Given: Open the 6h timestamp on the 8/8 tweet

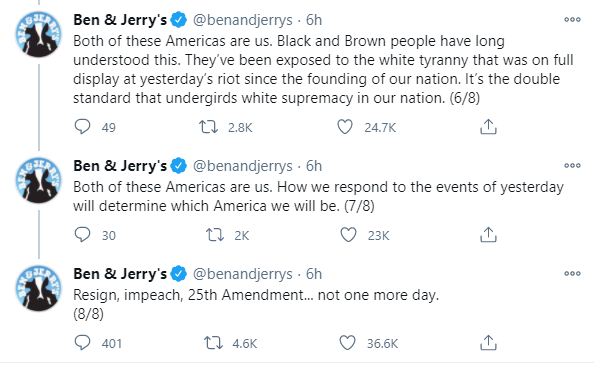Looking at the screenshot, I should (314, 274).
